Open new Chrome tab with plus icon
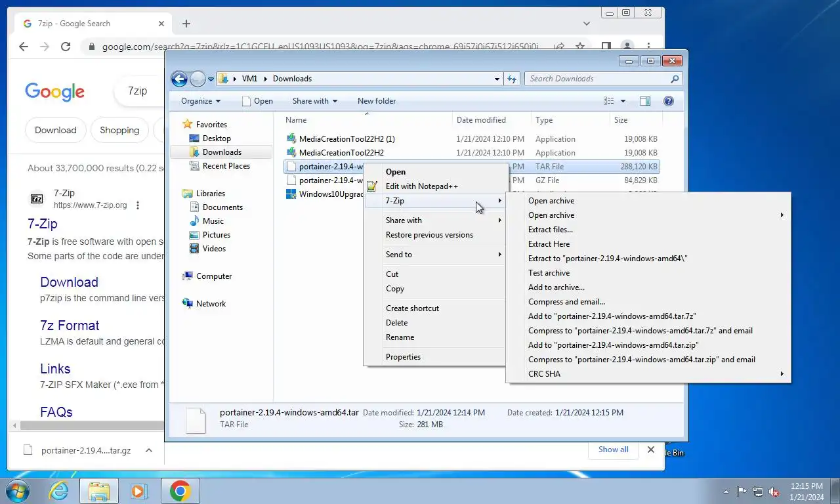The width and height of the screenshot is (840, 504). pos(186,24)
